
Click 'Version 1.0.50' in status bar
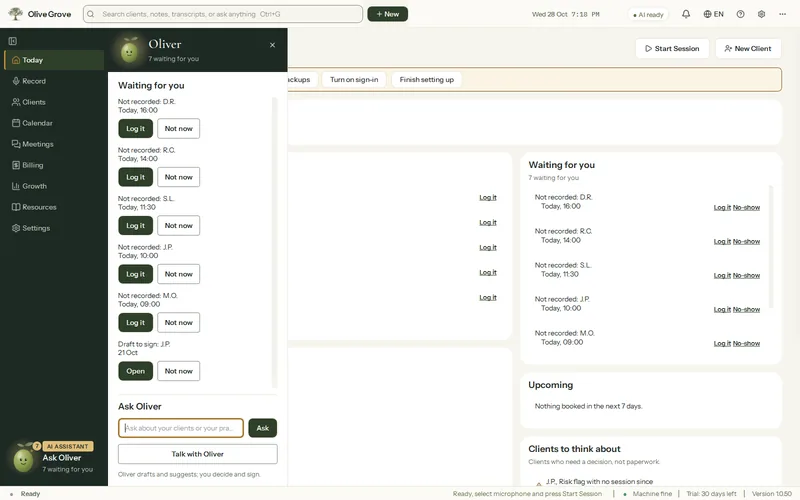click(x=771, y=494)
